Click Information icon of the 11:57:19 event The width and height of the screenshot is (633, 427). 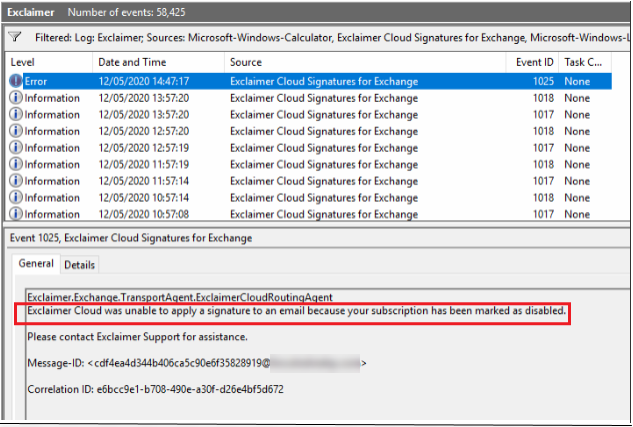[15, 164]
